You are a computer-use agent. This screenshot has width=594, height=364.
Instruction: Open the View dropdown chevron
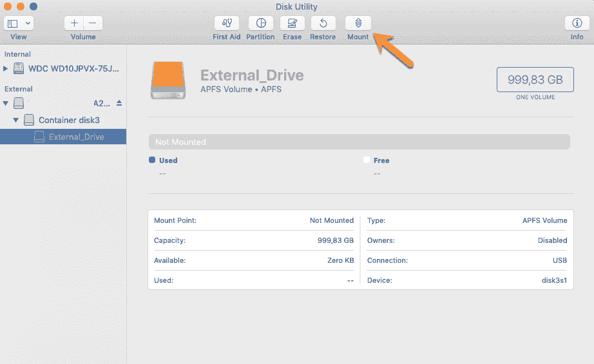(28, 23)
